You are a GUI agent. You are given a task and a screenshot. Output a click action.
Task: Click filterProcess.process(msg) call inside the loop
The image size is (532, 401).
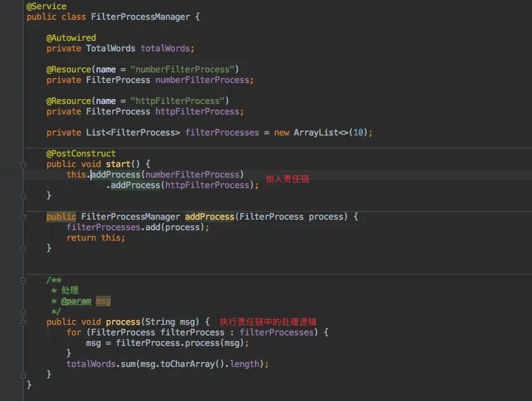[x=180, y=343]
